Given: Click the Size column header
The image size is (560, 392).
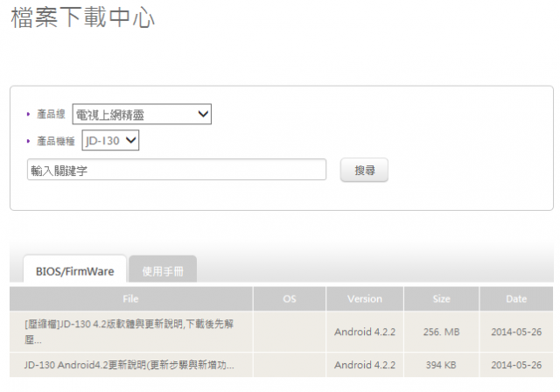Looking at the screenshot, I should (441, 299).
